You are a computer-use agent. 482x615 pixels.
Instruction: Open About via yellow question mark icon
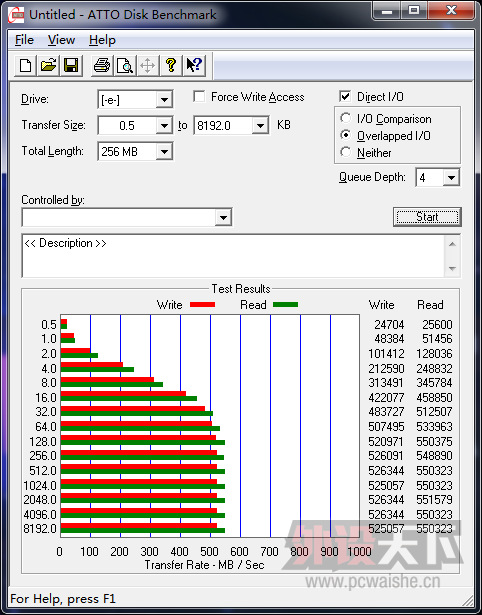tap(171, 65)
